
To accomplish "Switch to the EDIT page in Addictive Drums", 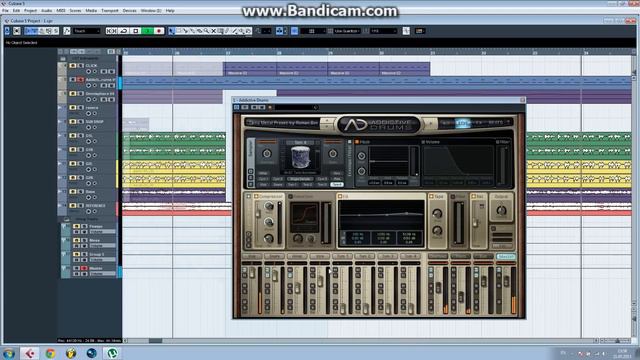I will pyautogui.click(x=462, y=122).
